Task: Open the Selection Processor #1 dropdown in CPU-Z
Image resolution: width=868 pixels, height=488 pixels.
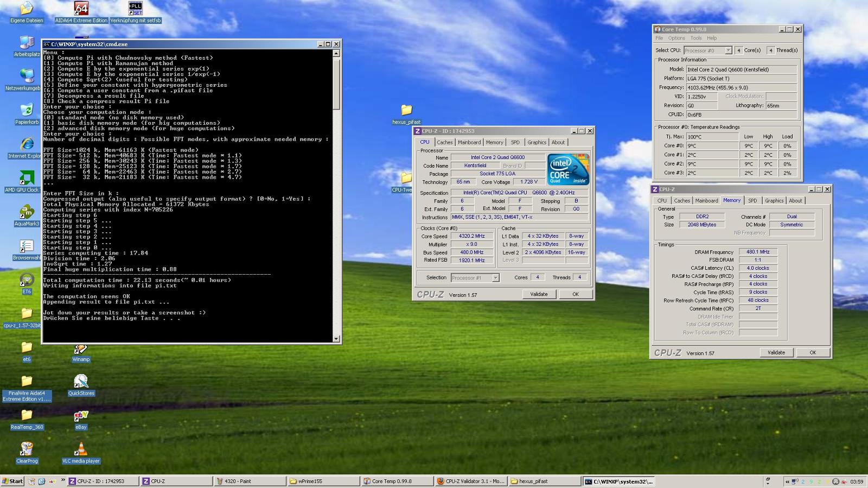Action: pyautogui.click(x=495, y=277)
